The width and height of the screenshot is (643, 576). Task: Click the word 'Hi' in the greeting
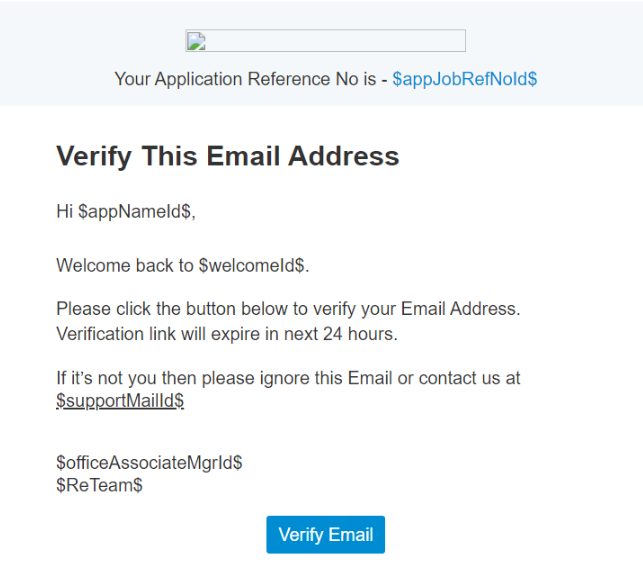(x=64, y=212)
